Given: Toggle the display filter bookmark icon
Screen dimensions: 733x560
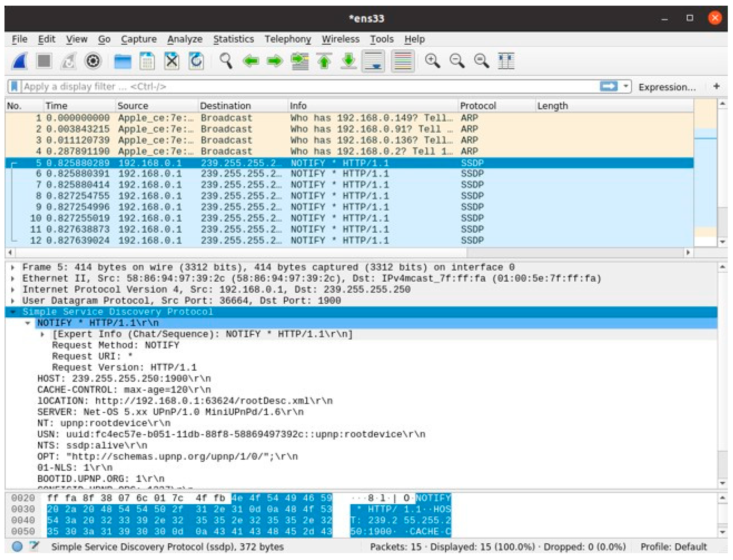Looking at the screenshot, I should click(x=14, y=87).
